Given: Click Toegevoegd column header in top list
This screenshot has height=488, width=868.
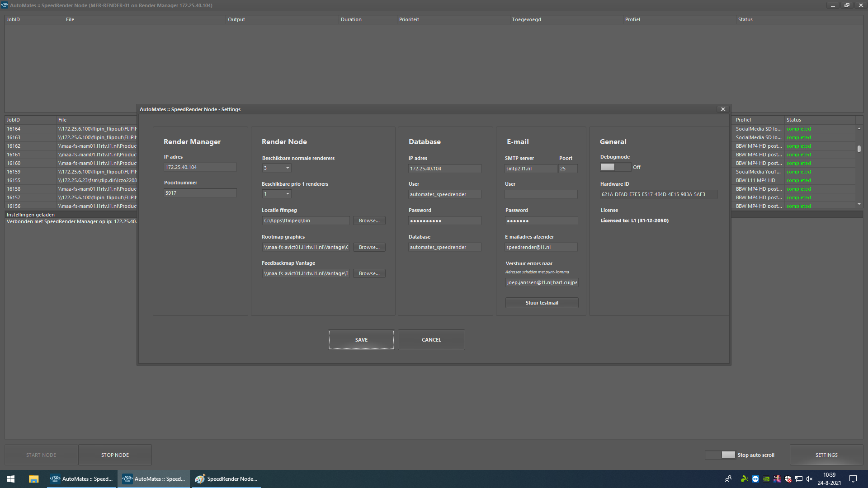Looking at the screenshot, I should (566, 19).
